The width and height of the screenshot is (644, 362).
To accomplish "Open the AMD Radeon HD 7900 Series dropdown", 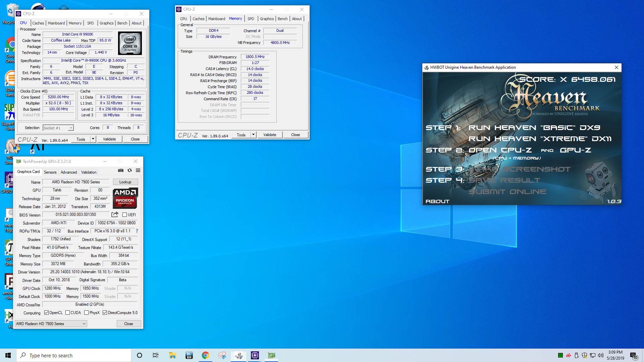I will pyautogui.click(x=51, y=323).
